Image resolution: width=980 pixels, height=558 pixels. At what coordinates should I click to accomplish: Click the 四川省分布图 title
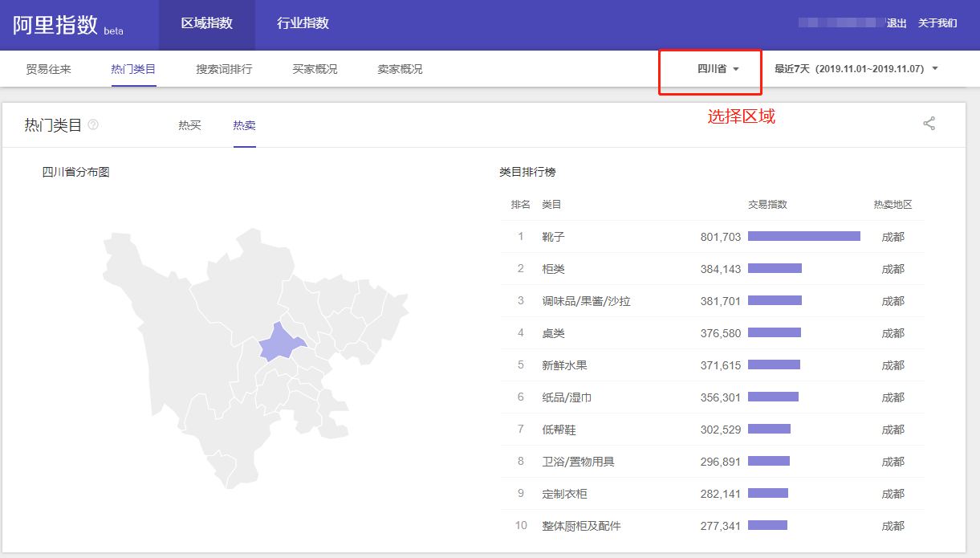pos(75,172)
